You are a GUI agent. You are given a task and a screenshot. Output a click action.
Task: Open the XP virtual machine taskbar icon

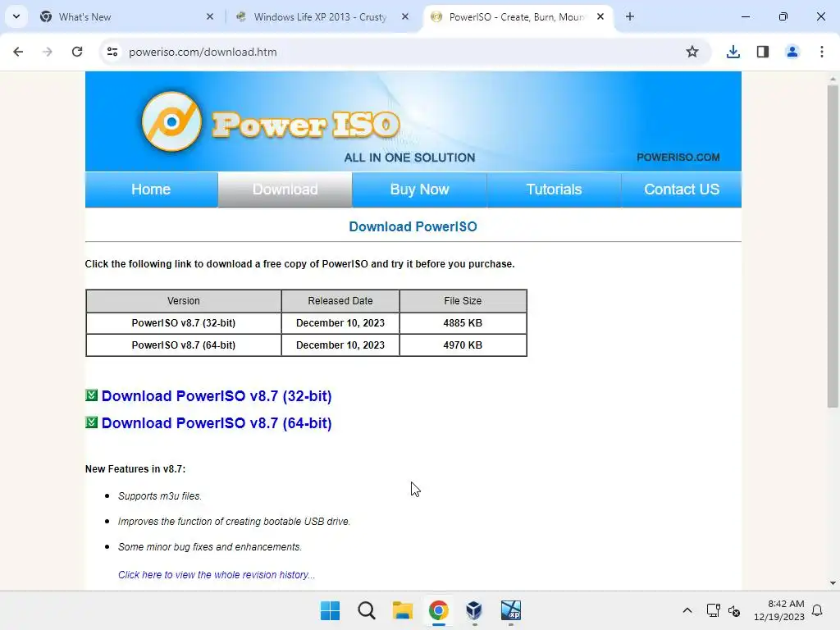pos(511,610)
